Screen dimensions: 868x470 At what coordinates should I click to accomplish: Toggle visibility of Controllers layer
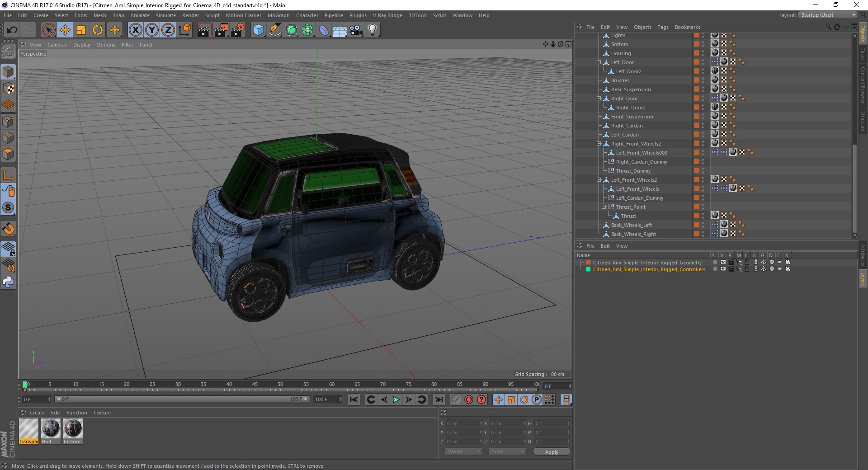pos(722,269)
